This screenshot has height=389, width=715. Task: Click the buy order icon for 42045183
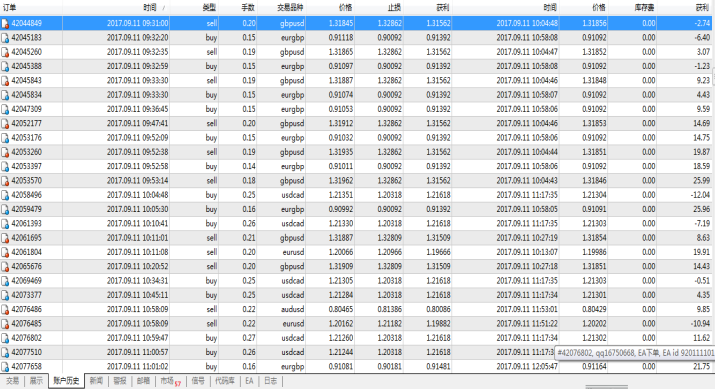5,38
